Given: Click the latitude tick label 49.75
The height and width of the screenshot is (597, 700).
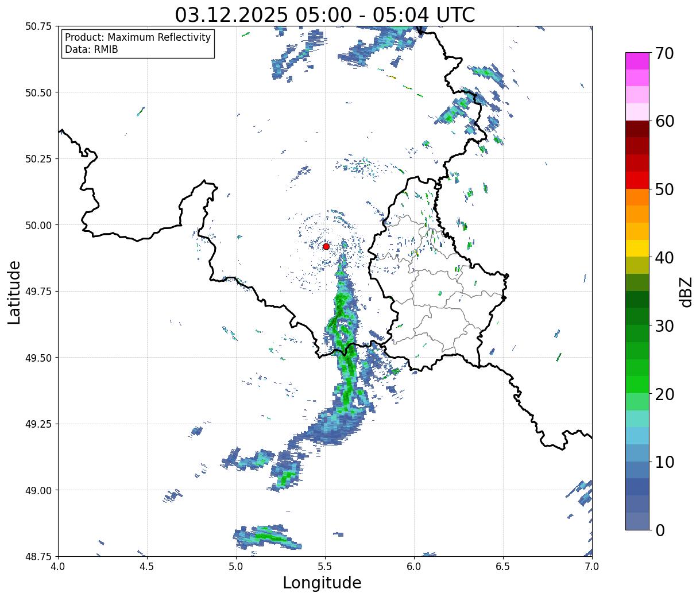Looking at the screenshot, I should click(38, 292).
